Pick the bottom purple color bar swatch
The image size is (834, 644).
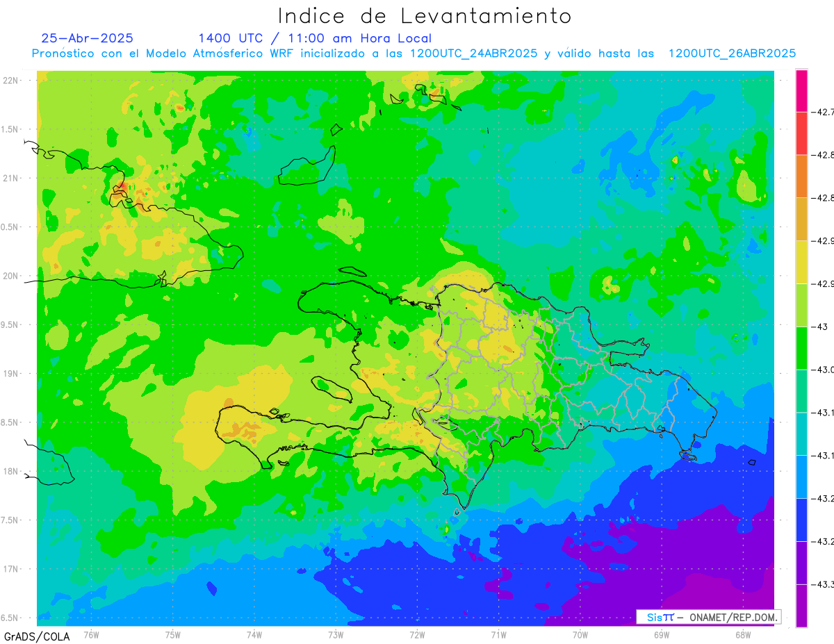(x=801, y=606)
